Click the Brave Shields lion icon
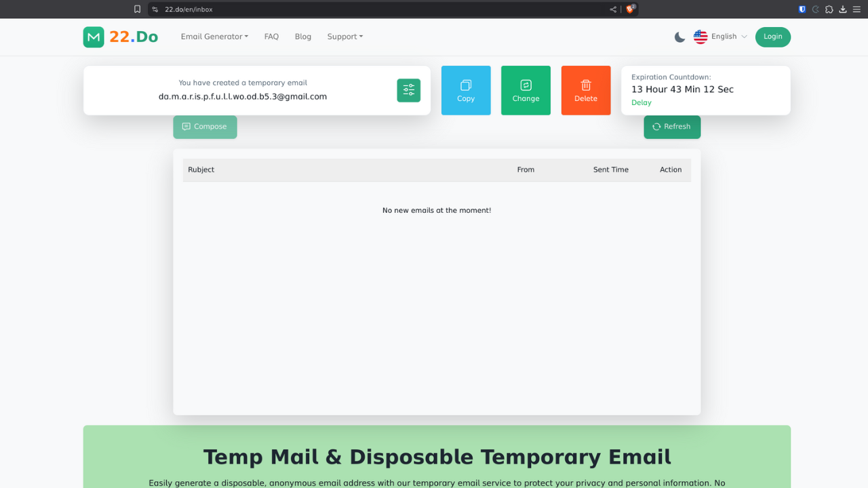868x488 pixels. 630,9
